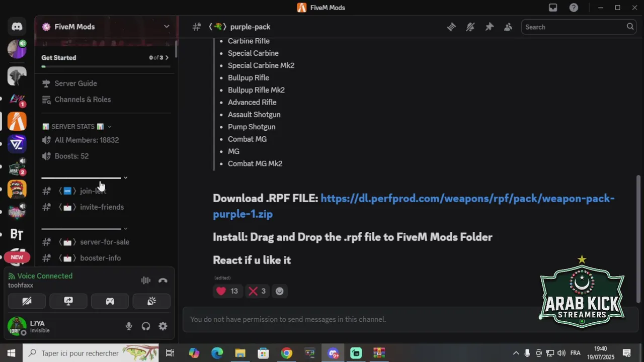Open Discord direct messages home icon
Screen dimensions: 644x362
(17, 27)
